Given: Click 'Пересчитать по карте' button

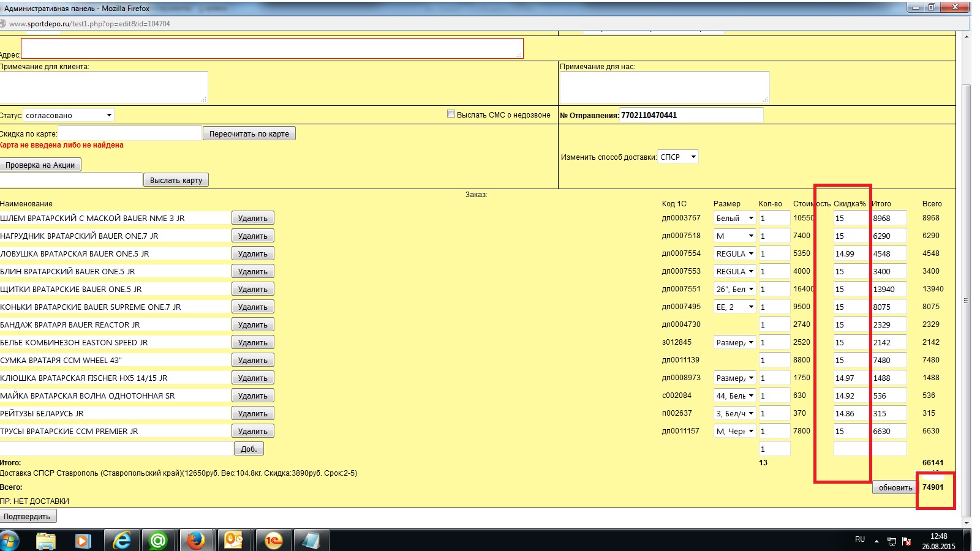Looking at the screenshot, I should pos(249,133).
